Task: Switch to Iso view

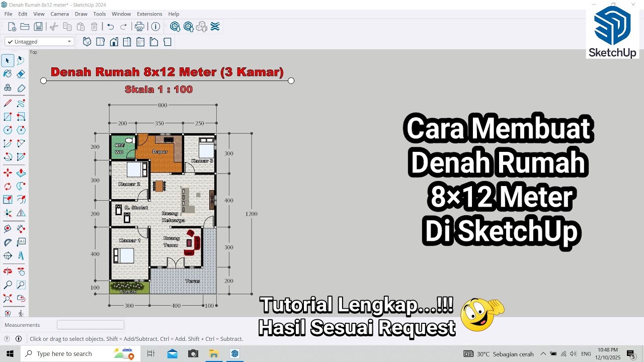Action: coord(87,42)
